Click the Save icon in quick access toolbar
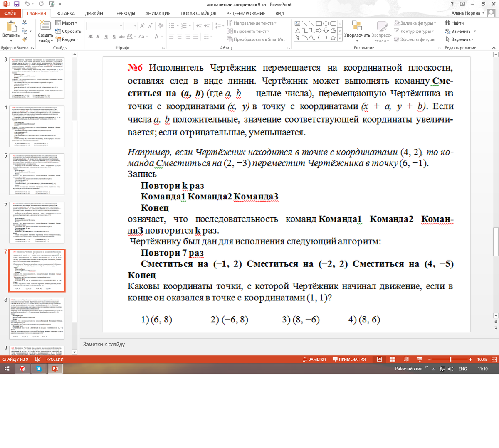 (x=17, y=4)
